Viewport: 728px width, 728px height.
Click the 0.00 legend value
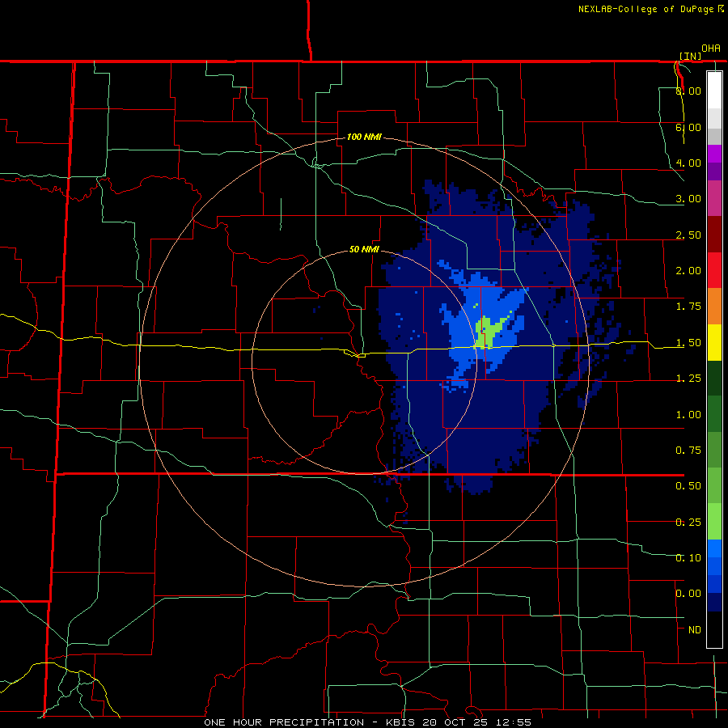point(688,594)
